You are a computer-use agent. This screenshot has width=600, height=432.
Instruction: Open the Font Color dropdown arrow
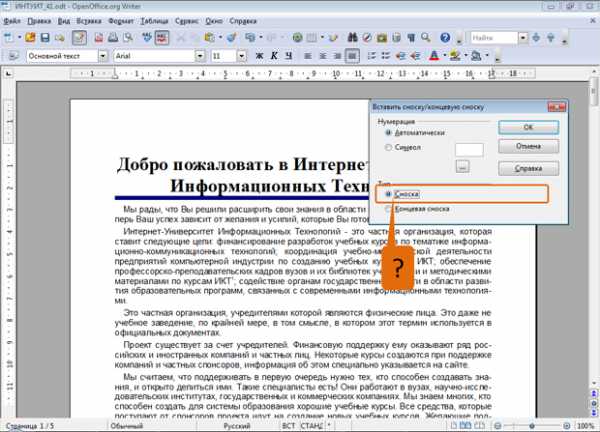tap(445, 56)
